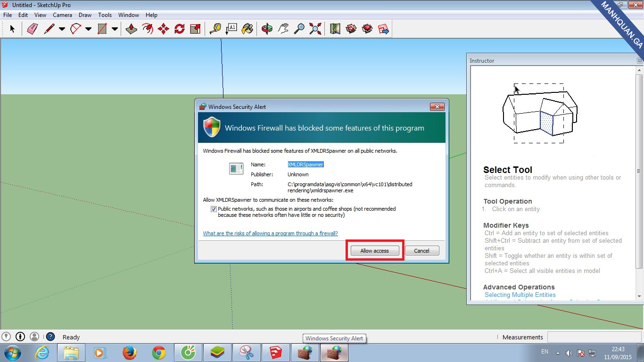Select the Offset tool

tap(148, 29)
